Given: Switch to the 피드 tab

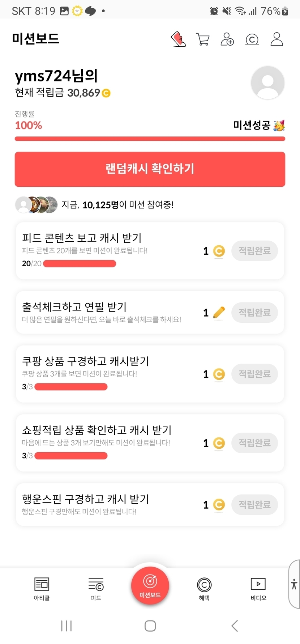Looking at the screenshot, I should click(x=96, y=588).
